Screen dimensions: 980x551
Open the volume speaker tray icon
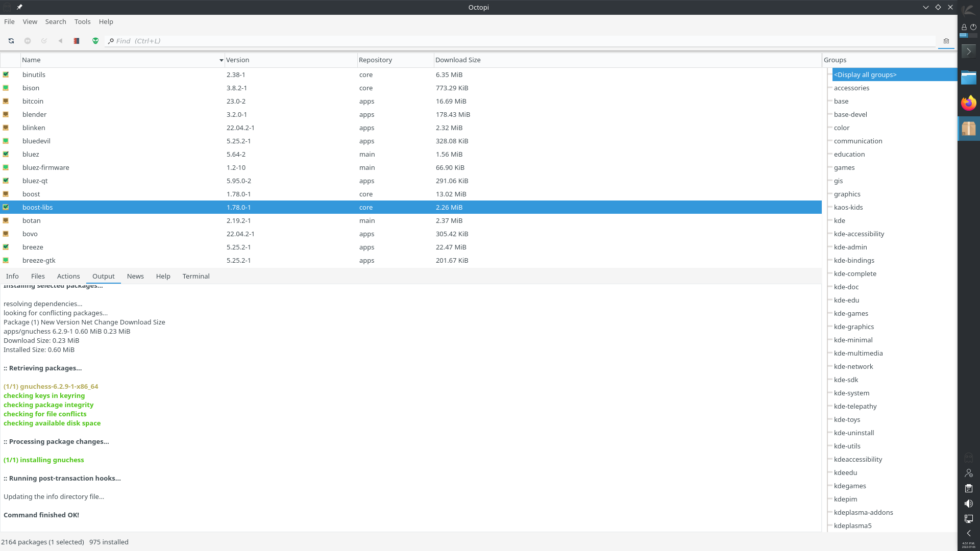968,504
